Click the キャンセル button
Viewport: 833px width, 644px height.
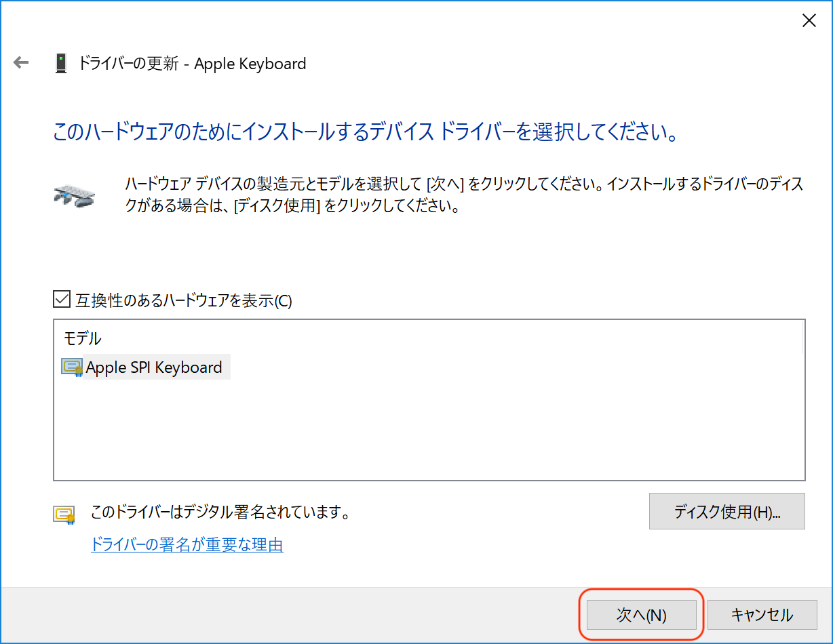click(762, 615)
